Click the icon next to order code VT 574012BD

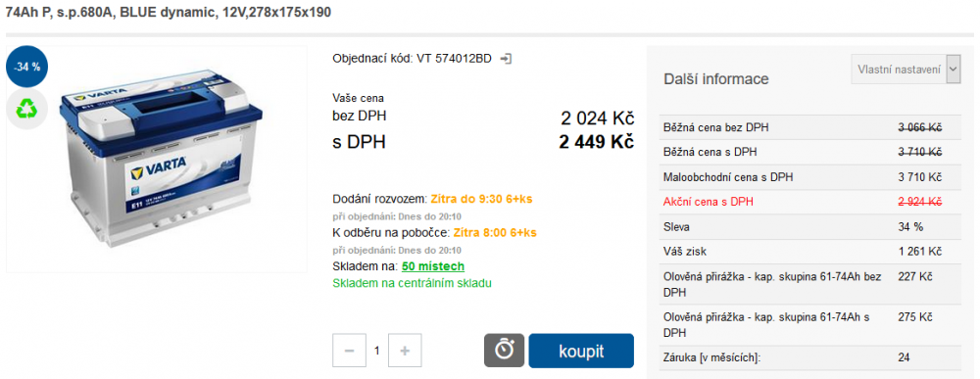[507, 59]
